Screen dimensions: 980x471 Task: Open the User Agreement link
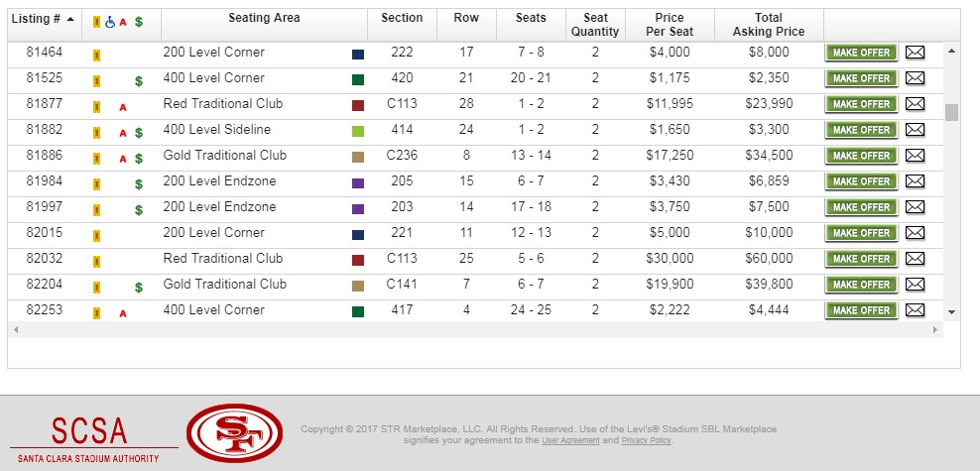[x=570, y=440]
